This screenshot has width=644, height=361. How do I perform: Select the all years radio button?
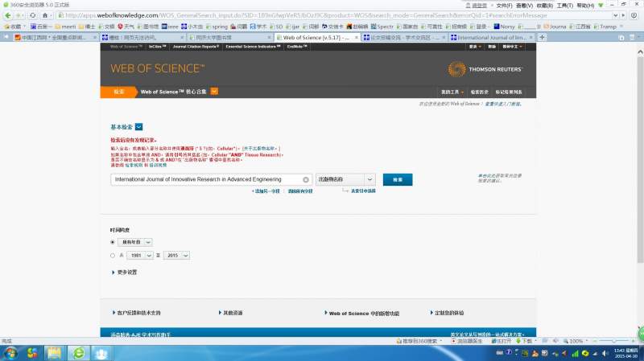(x=113, y=242)
